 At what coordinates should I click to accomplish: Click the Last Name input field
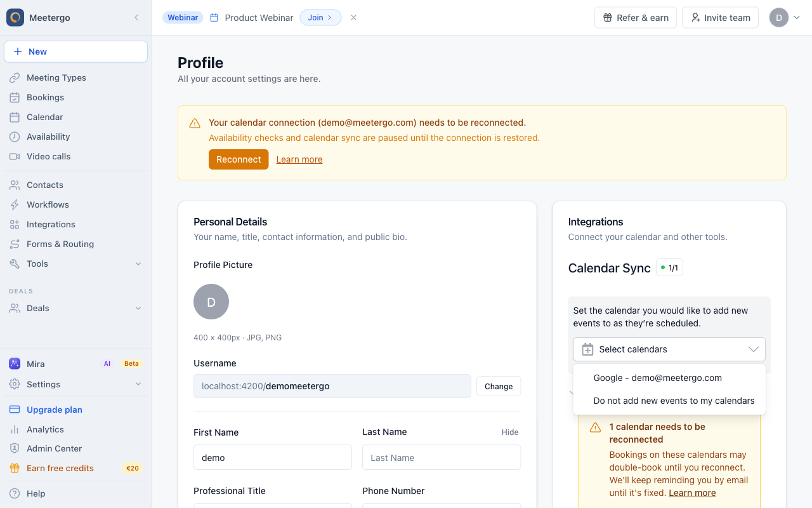coord(442,457)
